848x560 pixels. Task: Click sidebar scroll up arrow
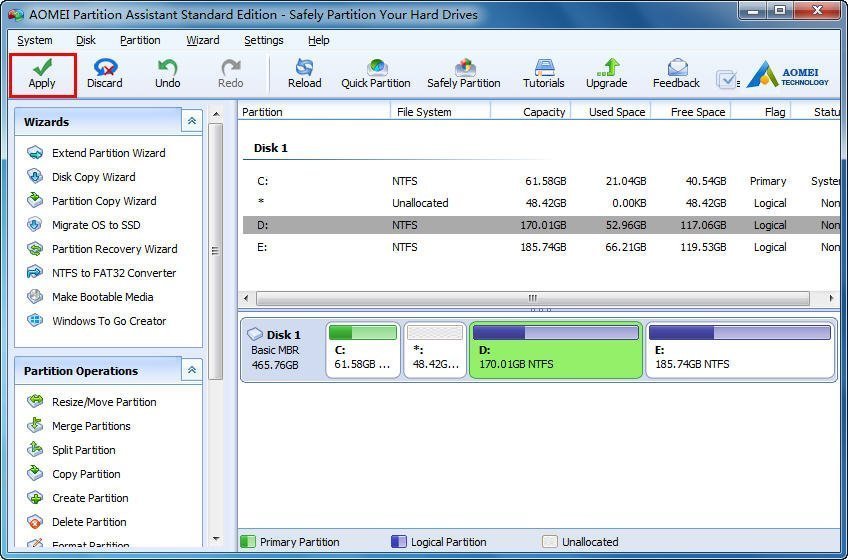(x=216, y=114)
